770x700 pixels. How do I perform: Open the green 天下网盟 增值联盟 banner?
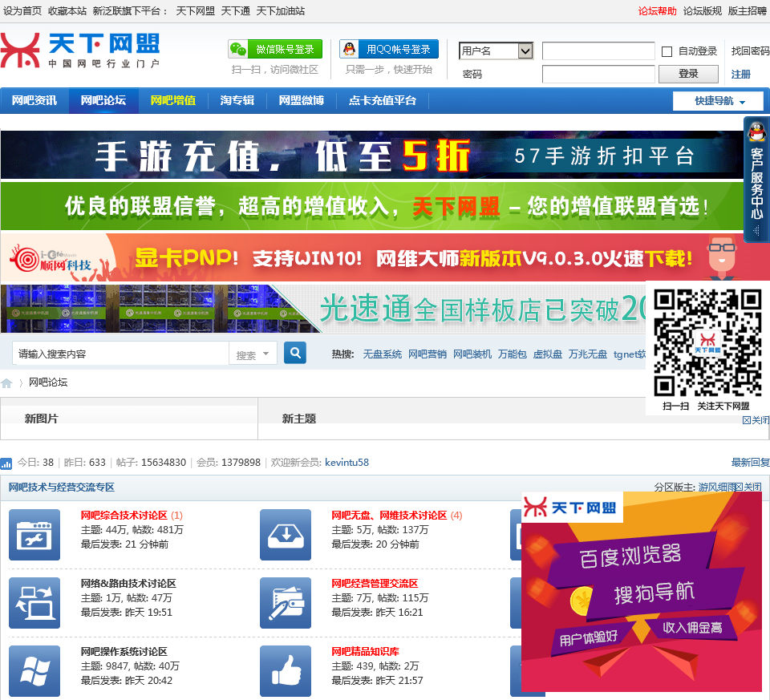(x=371, y=206)
